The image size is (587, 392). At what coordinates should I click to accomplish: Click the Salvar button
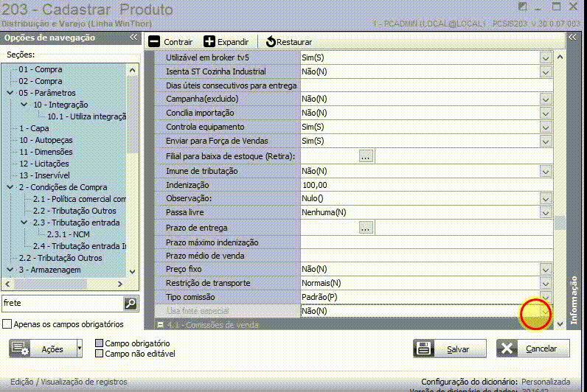tap(450, 349)
